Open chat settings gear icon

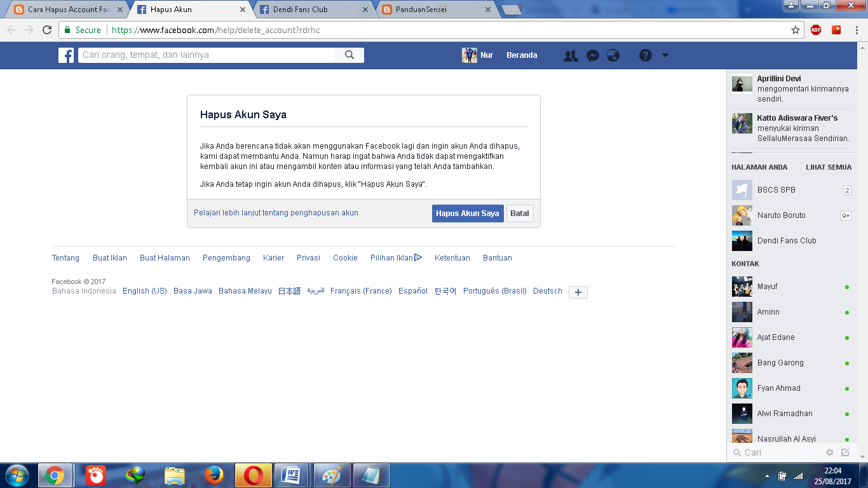pyautogui.click(x=830, y=452)
